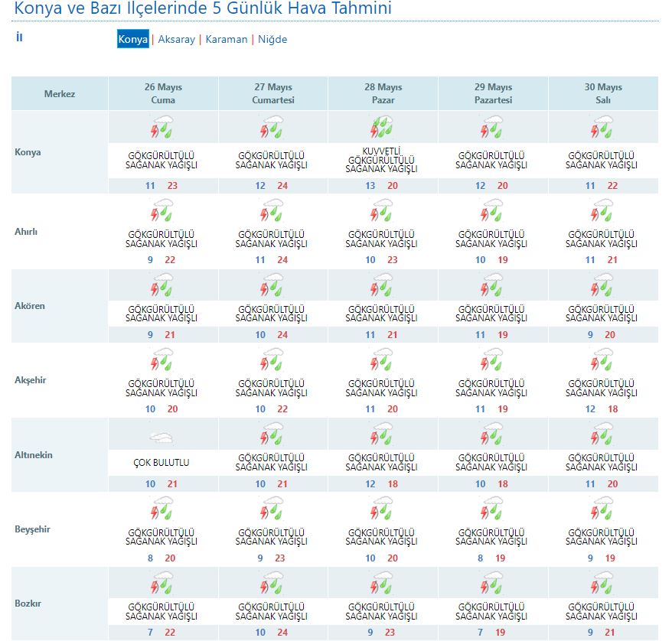Viewport: 672px width, 641px height.
Task: Click Altınekin weather icon for 30 Mayıs
Action: pos(603,434)
